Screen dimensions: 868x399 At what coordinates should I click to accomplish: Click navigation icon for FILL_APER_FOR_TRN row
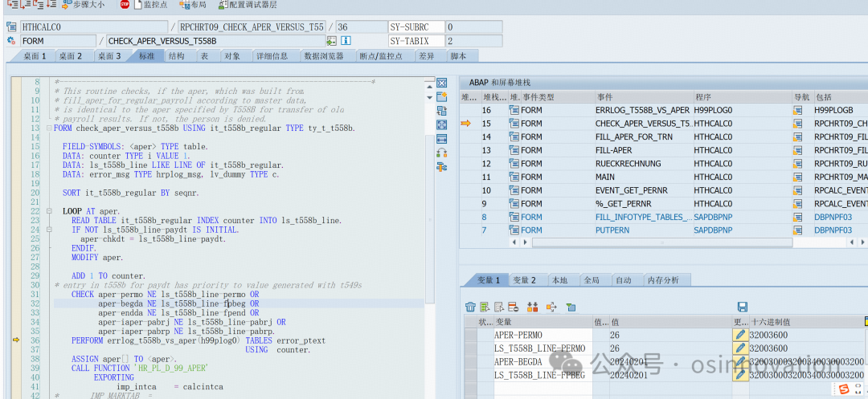(798, 136)
